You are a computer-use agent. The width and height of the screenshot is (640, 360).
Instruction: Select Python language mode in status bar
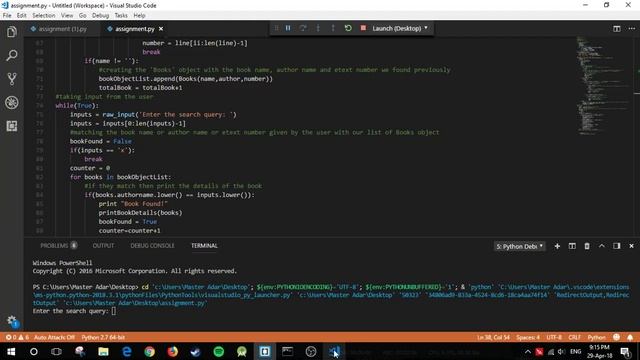point(596,338)
